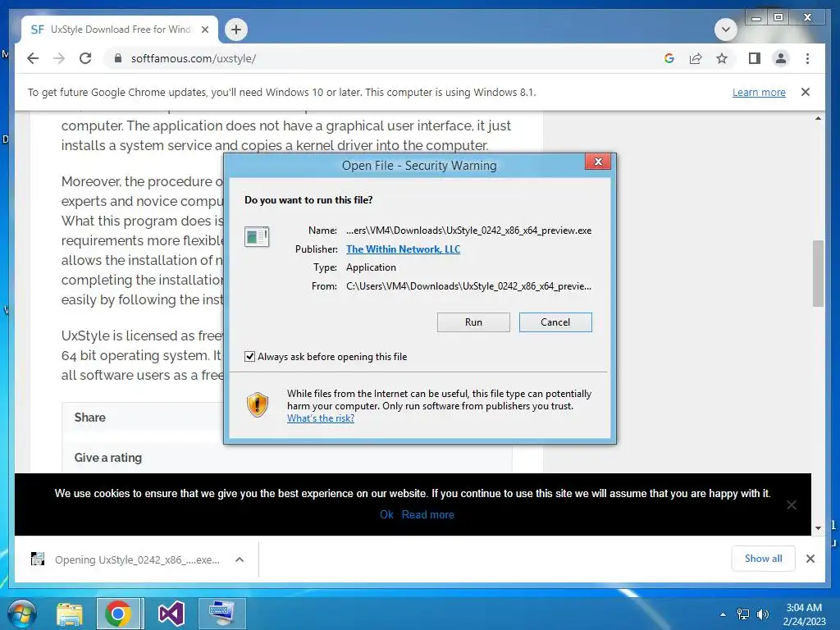840x630 pixels.
Task: Bookmark this page with the star
Action: click(x=722, y=58)
